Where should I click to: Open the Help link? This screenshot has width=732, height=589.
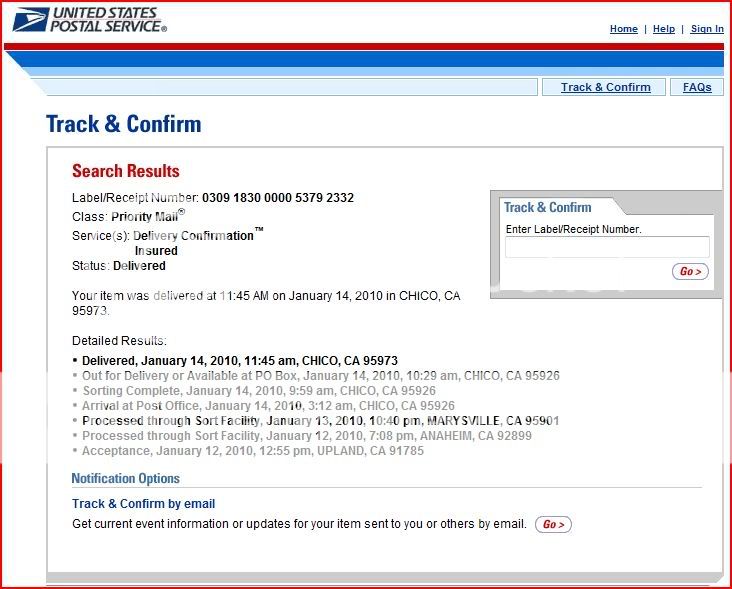[x=664, y=29]
